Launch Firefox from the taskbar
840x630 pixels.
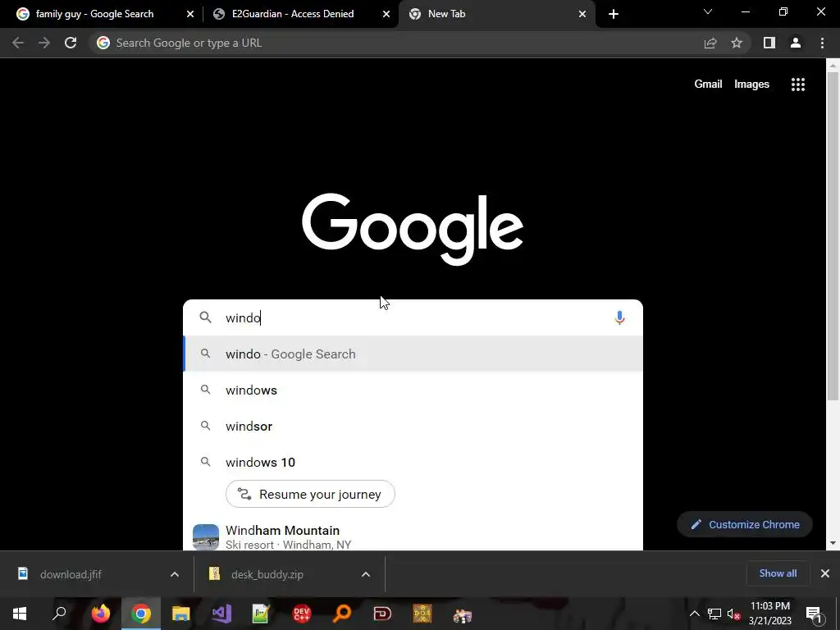point(100,614)
